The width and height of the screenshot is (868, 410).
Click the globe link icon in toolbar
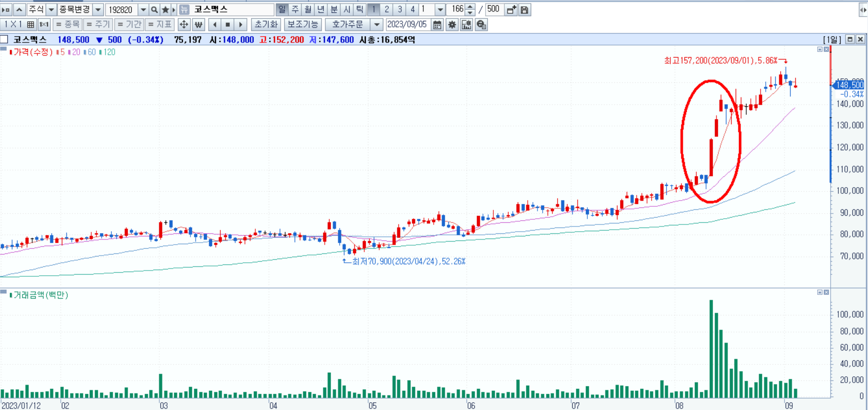pyautogui.click(x=481, y=24)
